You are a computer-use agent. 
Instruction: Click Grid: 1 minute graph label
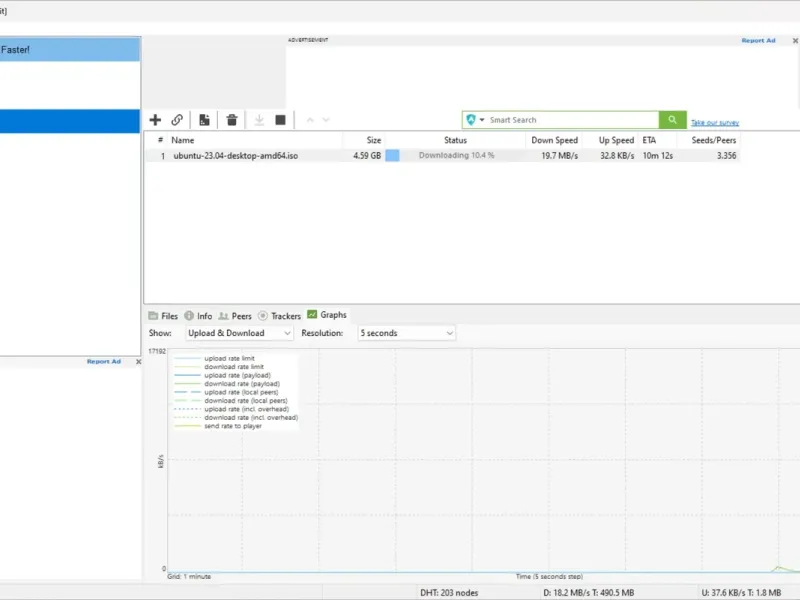[x=189, y=577]
